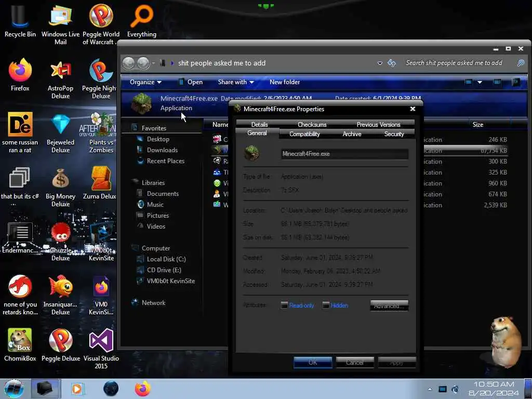Launch Visual Studio 2015 from desktop

click(101, 349)
